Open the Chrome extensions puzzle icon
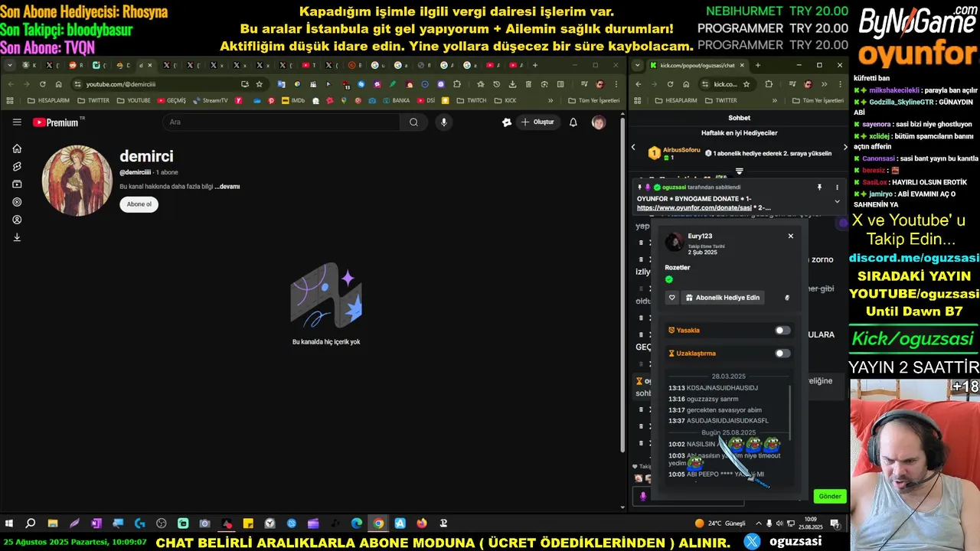 pyautogui.click(x=457, y=84)
